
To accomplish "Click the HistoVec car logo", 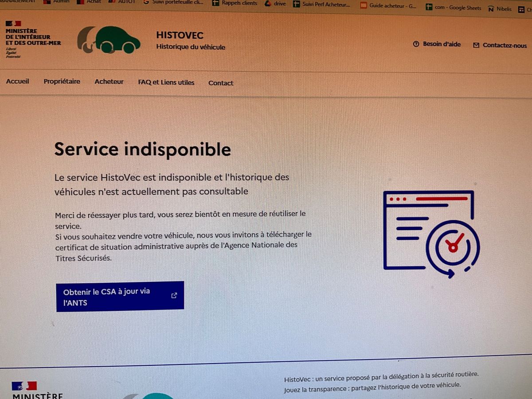I will coord(109,40).
